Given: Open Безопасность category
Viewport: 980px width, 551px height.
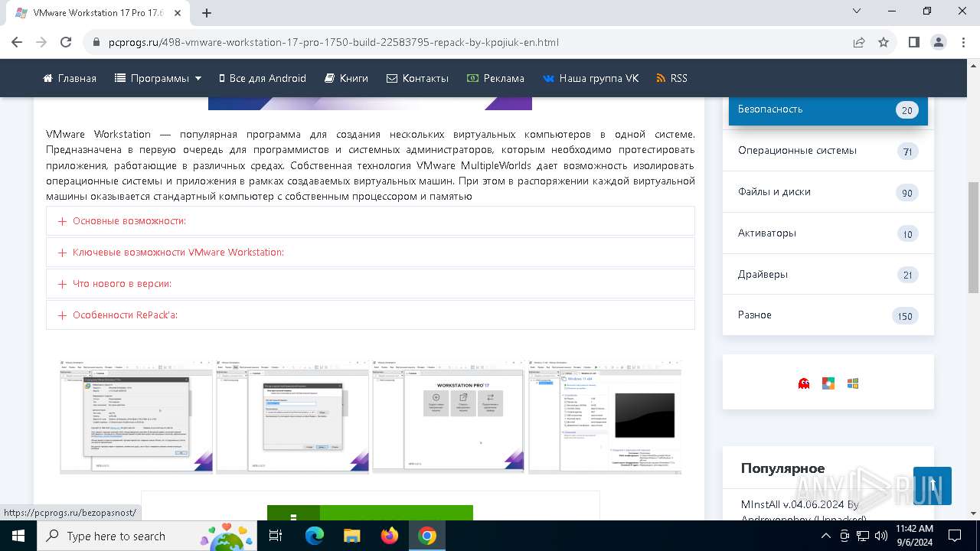Looking at the screenshot, I should pyautogui.click(x=828, y=109).
